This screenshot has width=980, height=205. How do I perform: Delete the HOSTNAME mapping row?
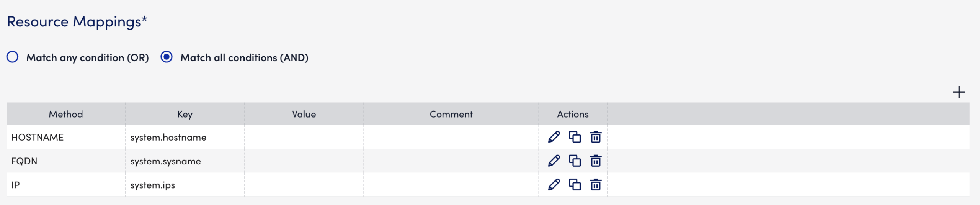(x=595, y=137)
